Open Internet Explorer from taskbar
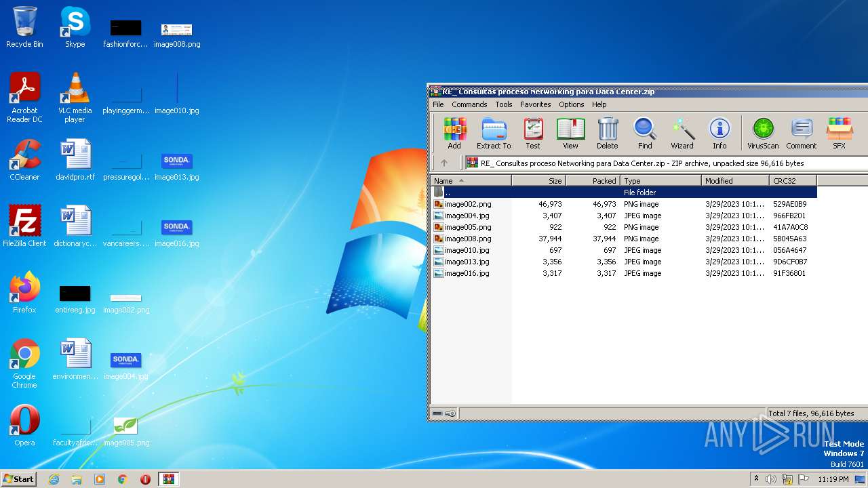 [54, 479]
